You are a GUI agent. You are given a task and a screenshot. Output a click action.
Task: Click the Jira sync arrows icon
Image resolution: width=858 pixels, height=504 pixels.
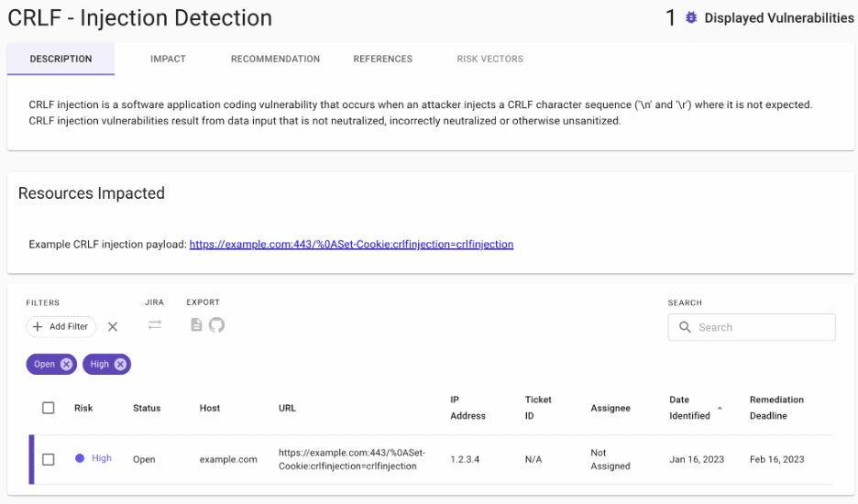pos(155,325)
